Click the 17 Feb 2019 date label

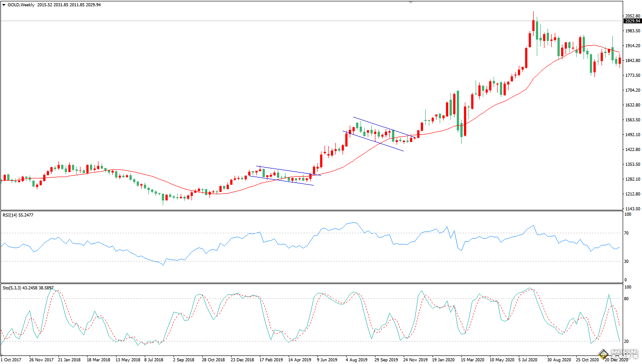[271, 360]
